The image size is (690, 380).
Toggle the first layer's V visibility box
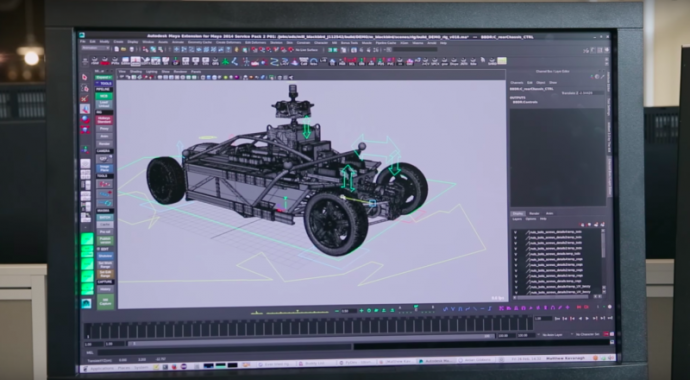516,232
